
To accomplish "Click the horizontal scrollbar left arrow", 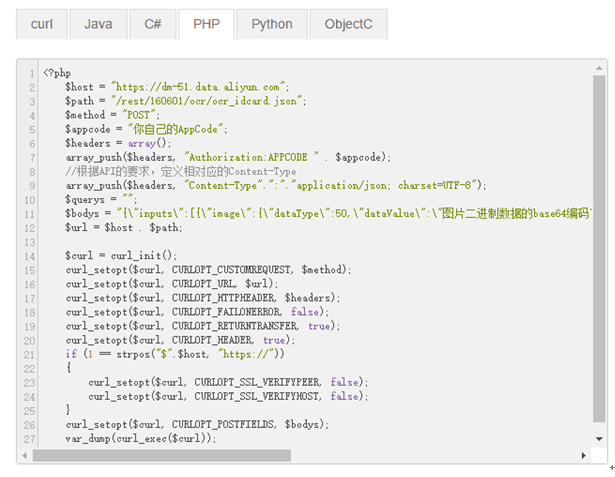I will point(25,455).
